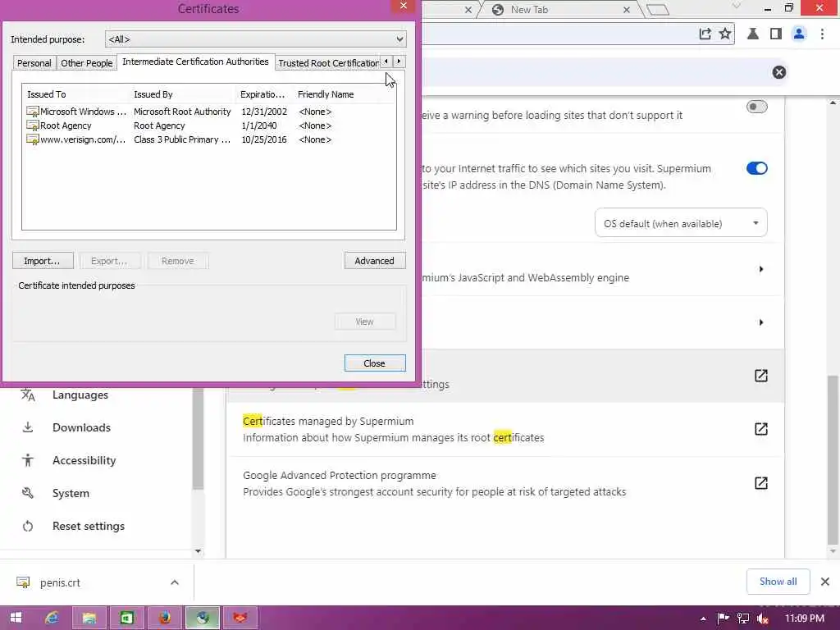Open the browser three-dot menu
This screenshot has height=630, width=840.
coord(822,34)
